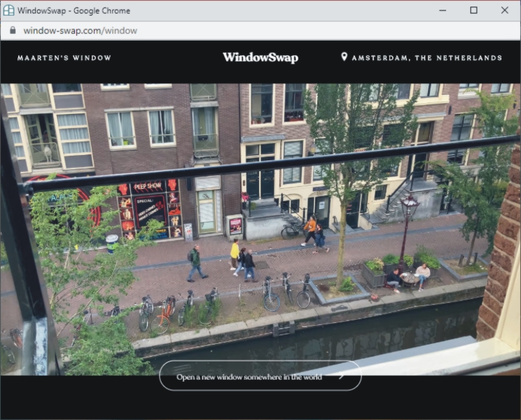The image size is (521, 420).
Task: Maximize the Chrome window
Action: (x=473, y=10)
